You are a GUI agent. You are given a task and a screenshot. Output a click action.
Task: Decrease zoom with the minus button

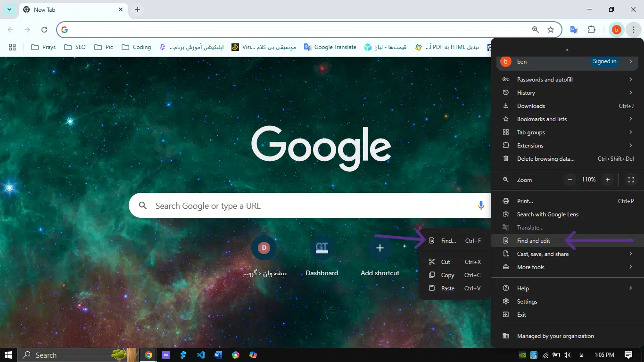click(570, 180)
